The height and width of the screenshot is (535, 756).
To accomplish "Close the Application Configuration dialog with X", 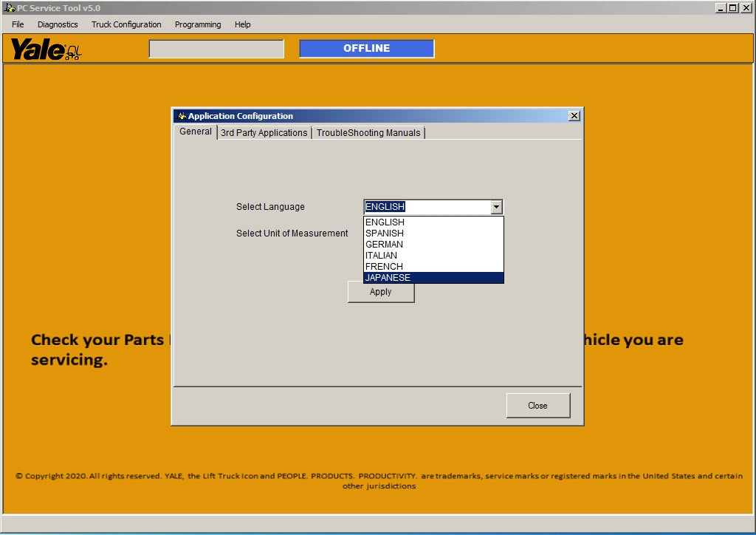I will pos(574,116).
